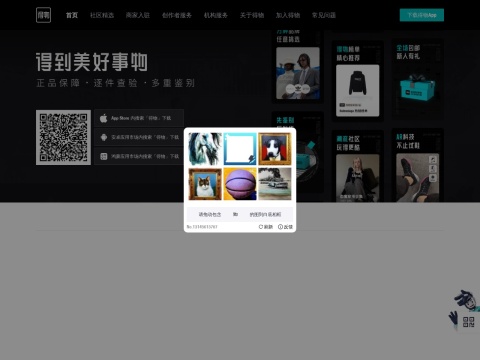Click the 得到美好事物 headline
Image resolution: width=480 pixels, height=360 pixels.
tap(92, 62)
